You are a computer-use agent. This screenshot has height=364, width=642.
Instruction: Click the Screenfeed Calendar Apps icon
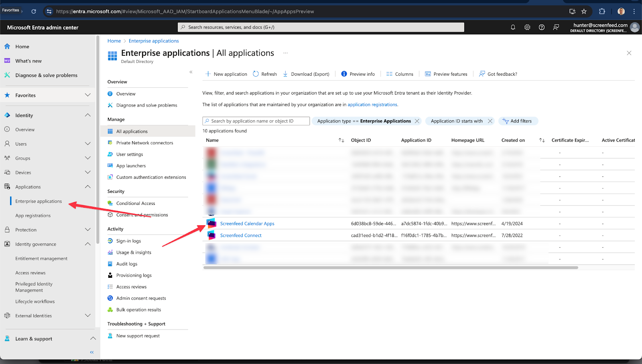click(x=211, y=224)
